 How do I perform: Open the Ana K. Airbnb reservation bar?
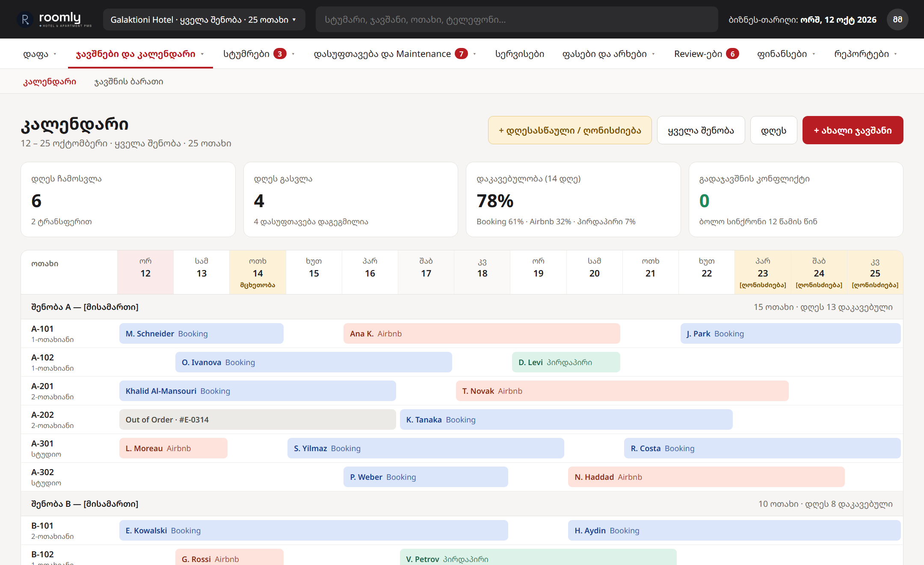pyautogui.click(x=482, y=333)
